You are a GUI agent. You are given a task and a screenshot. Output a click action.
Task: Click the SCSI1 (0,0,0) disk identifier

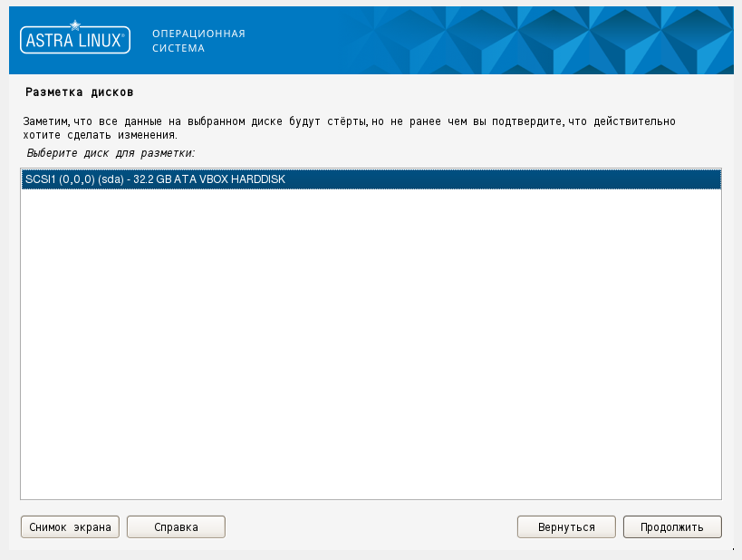(60, 179)
